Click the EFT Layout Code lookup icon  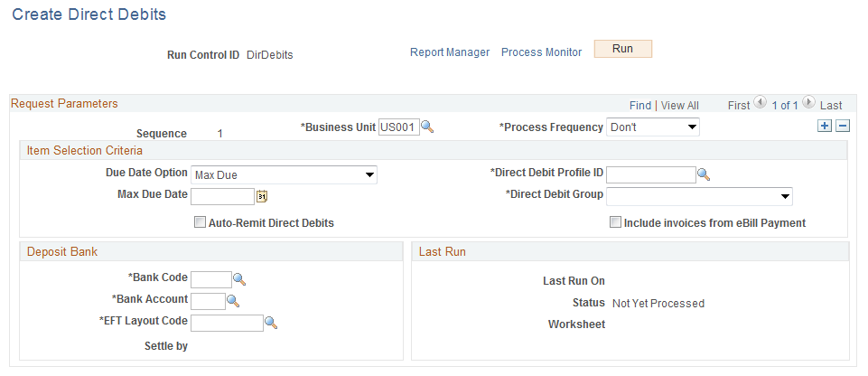(270, 323)
